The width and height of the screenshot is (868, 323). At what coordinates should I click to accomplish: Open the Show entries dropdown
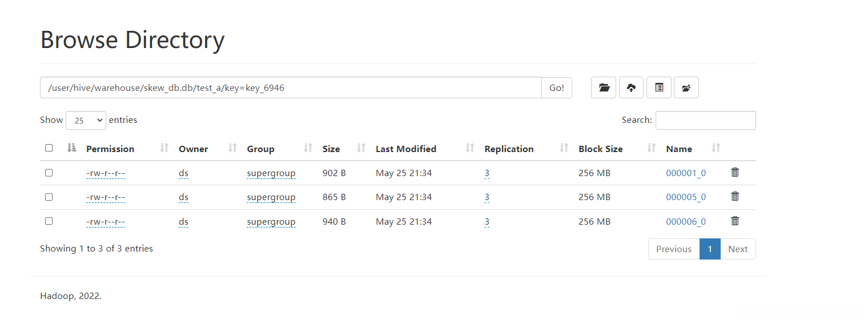coord(86,121)
